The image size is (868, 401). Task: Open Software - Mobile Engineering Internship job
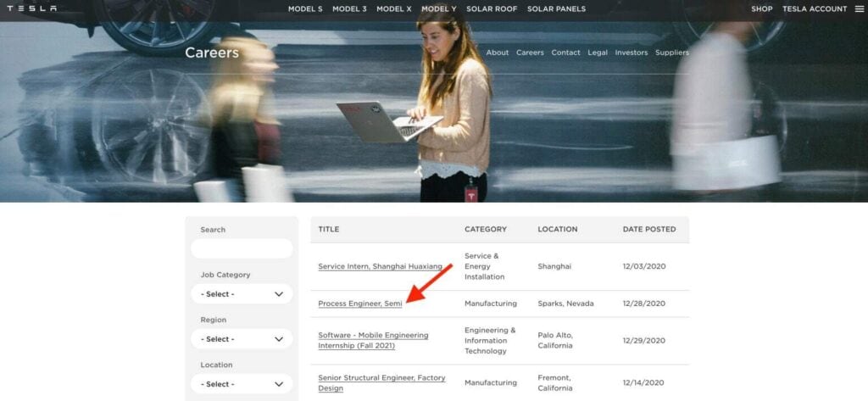373,341
